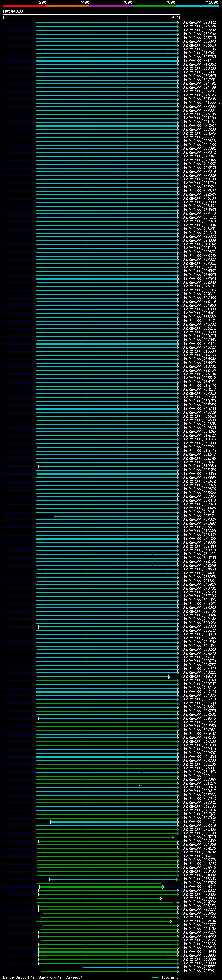Select the UniRef100_O04869 label
The width and height of the screenshot is (222, 980).
coord(199,845)
